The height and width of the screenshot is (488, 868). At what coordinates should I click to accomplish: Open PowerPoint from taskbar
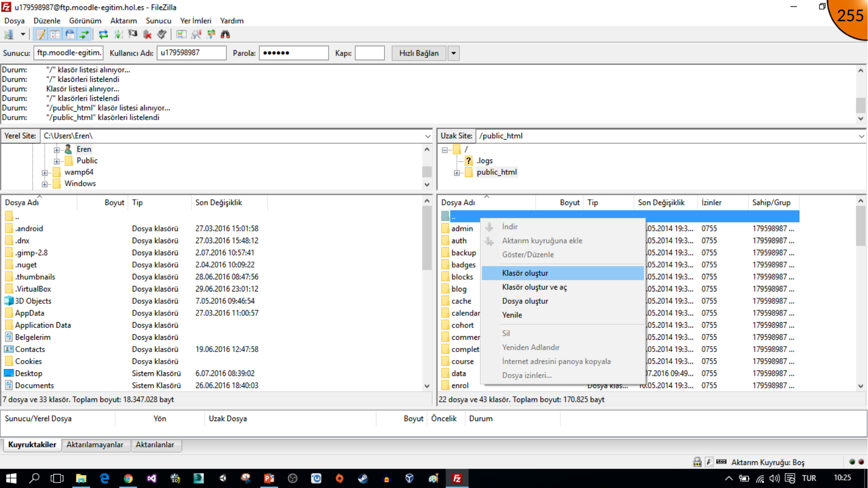pyautogui.click(x=269, y=478)
